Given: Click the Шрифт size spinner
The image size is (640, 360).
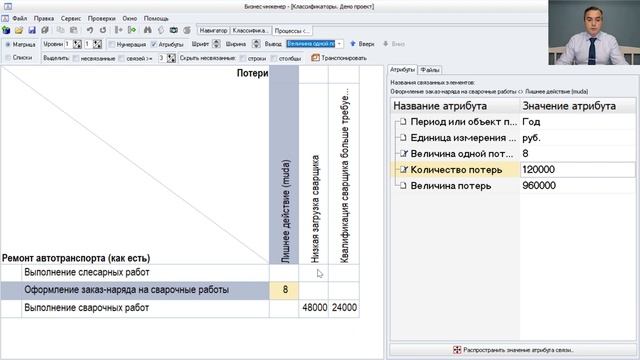Looking at the screenshot, I should 216,44.
